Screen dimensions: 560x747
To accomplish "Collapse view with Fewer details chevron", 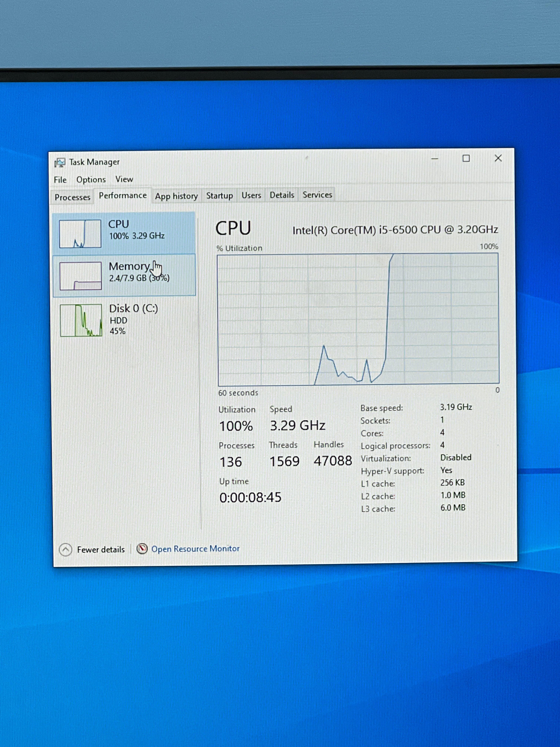I will (x=66, y=550).
